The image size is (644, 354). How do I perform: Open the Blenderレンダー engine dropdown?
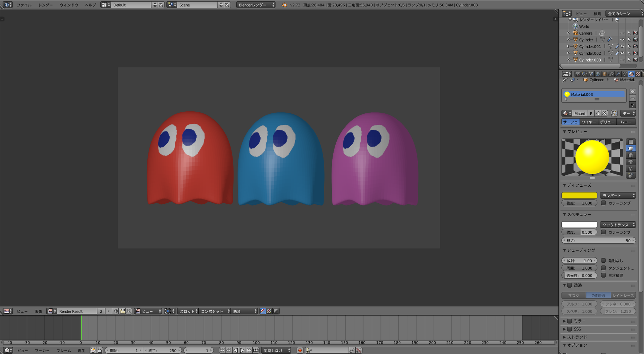256,5
